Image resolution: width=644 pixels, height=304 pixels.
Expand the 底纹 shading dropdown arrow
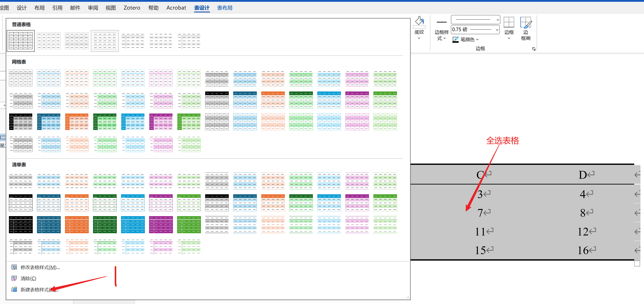pos(419,38)
